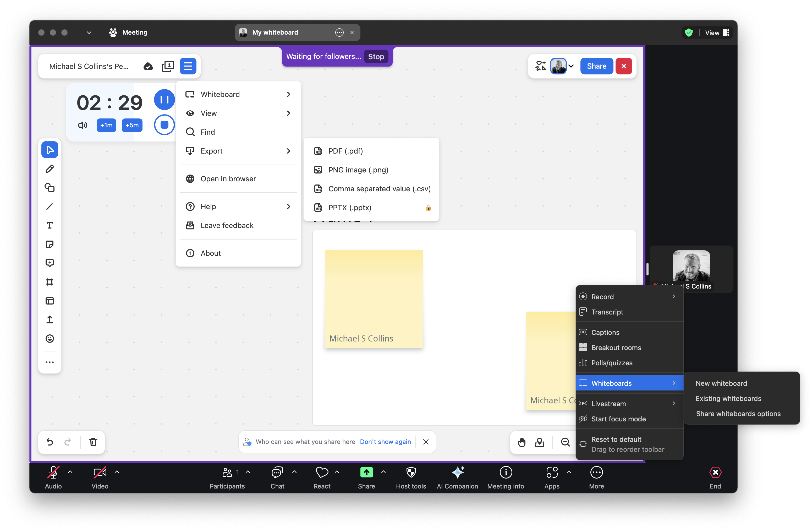812x532 pixels.
Task: Click the Don't show again link
Action: (x=386, y=442)
